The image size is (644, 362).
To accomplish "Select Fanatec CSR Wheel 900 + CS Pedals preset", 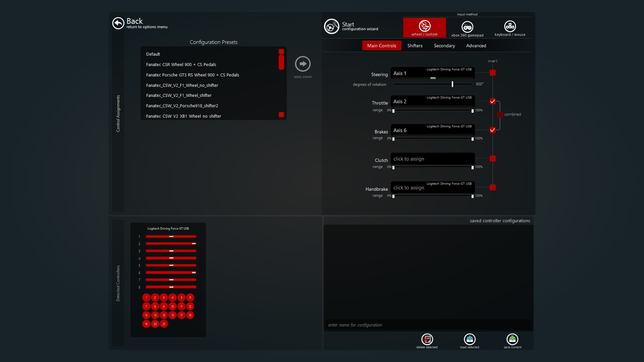I will click(181, 64).
